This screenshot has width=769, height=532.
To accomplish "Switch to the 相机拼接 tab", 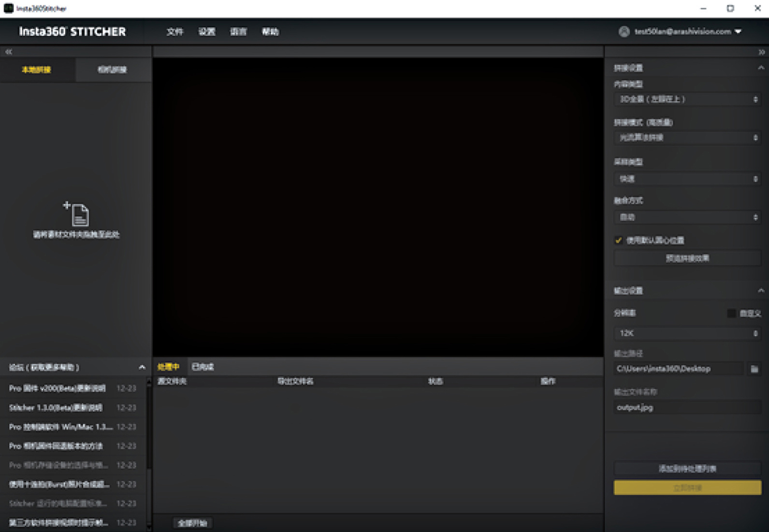I will [x=112, y=70].
